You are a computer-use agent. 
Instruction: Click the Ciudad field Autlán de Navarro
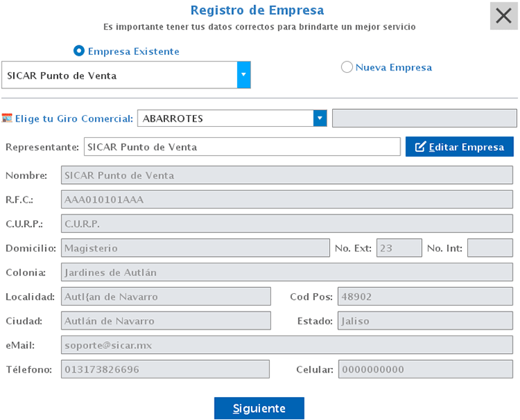click(166, 321)
